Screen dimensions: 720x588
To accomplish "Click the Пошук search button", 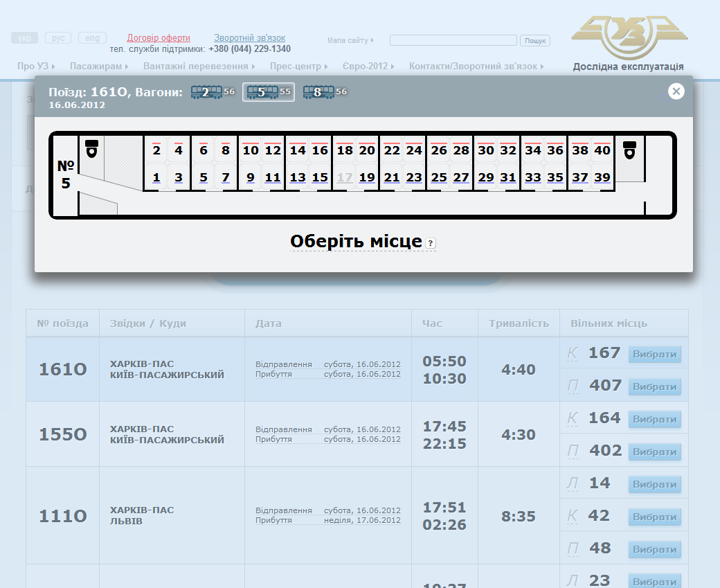I will click(x=535, y=41).
